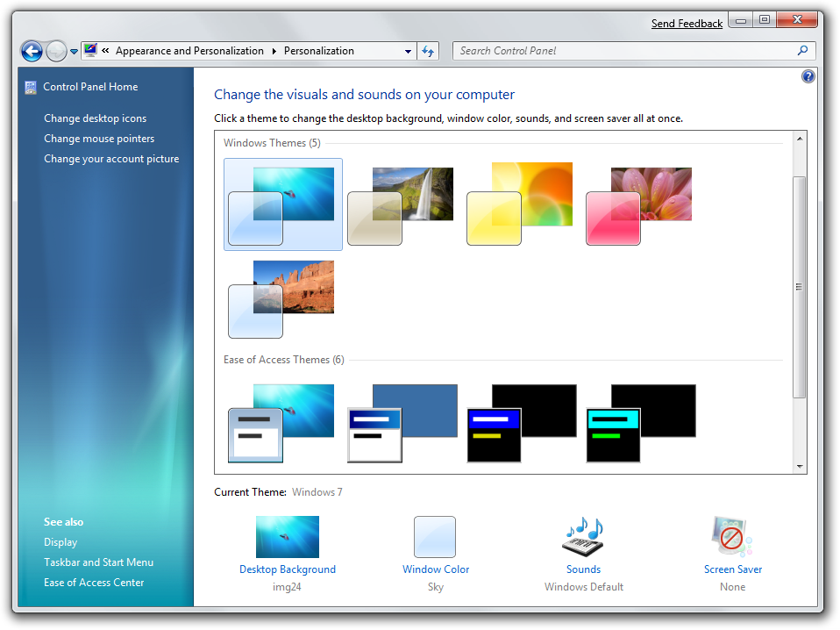Viewport: 840px width, 630px height.
Task: Click the Desktop Background link
Action: click(287, 569)
